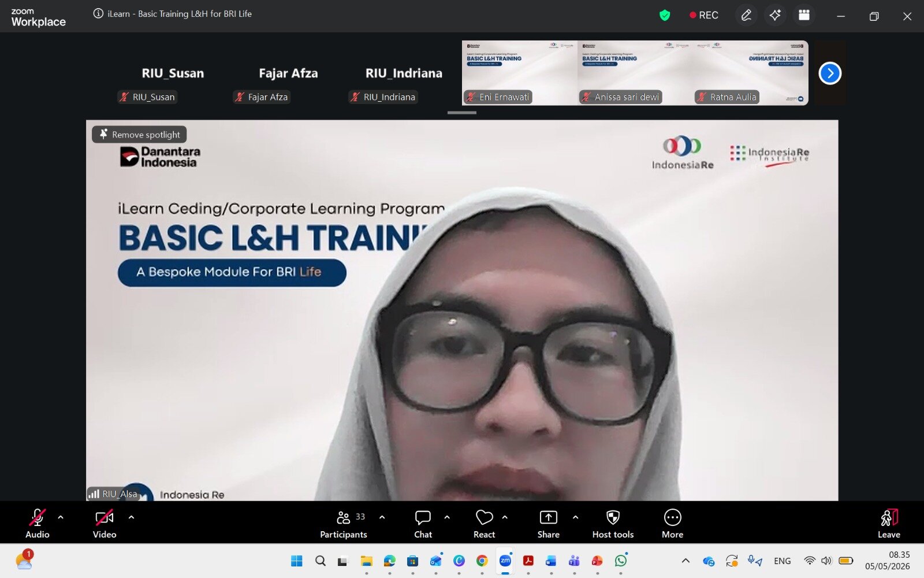Show hidden system tray icons
Screen dimensions: 924x578
point(685,561)
